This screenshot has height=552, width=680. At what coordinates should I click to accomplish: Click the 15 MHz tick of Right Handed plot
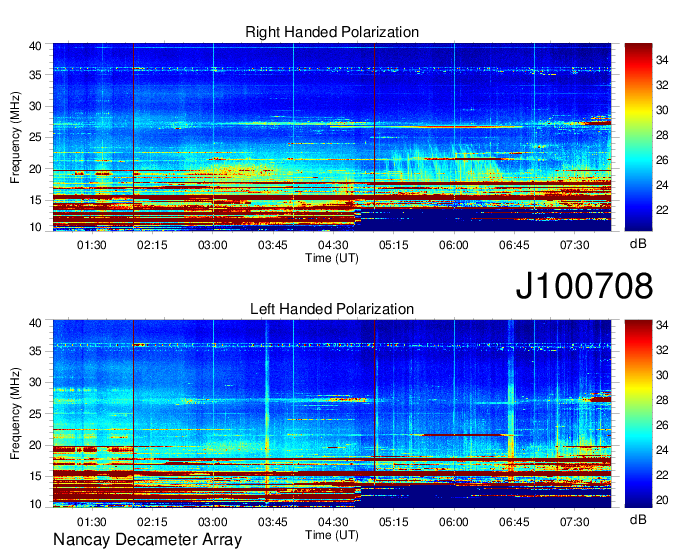click(x=35, y=200)
